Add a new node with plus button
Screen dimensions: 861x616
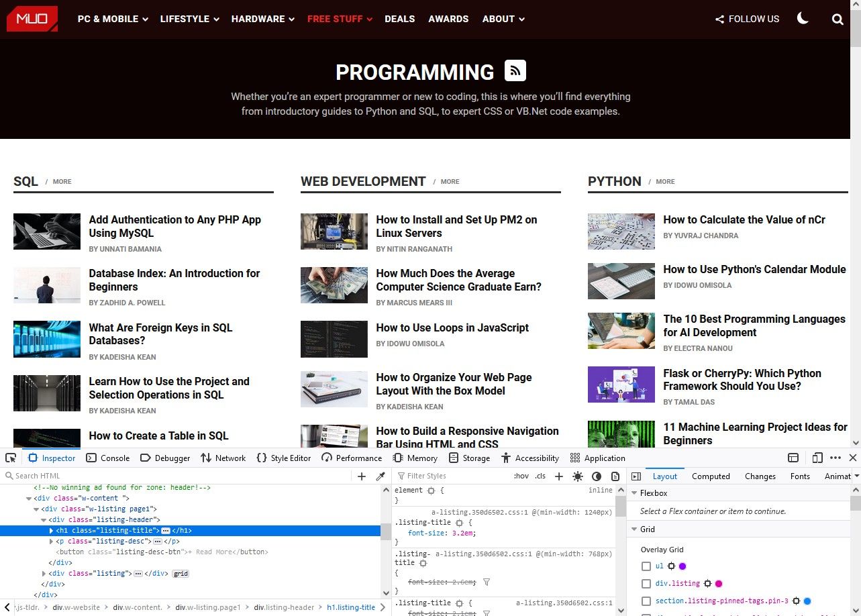tap(362, 476)
